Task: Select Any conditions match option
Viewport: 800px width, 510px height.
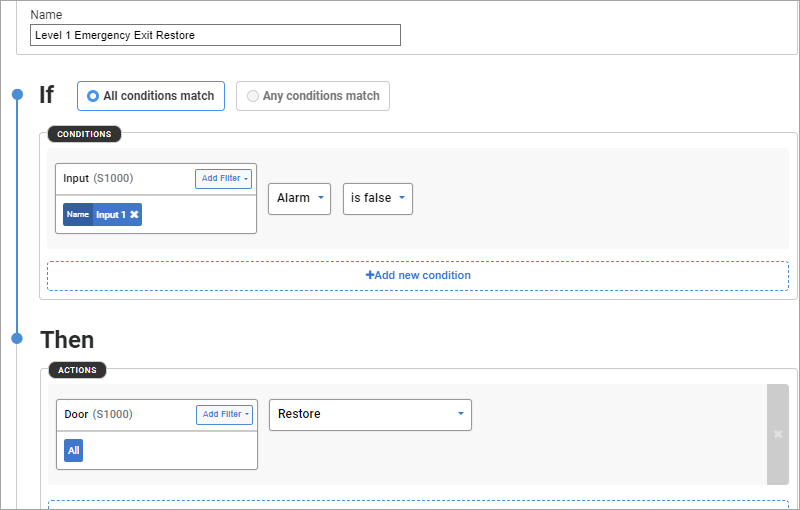Action: coord(313,96)
